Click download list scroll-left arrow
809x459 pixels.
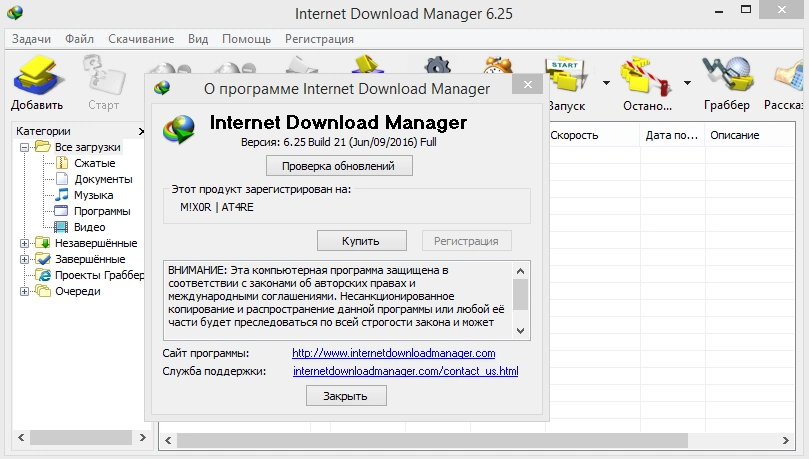click(x=168, y=440)
